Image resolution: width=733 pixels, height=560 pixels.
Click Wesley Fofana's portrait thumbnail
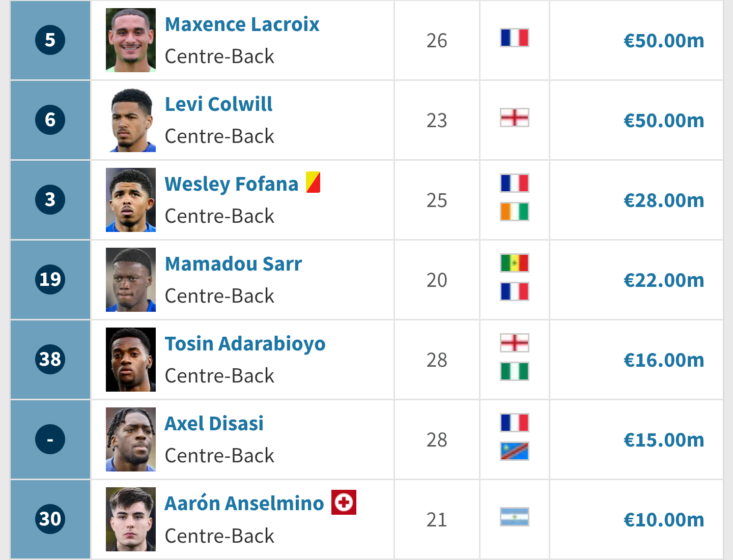(131, 200)
